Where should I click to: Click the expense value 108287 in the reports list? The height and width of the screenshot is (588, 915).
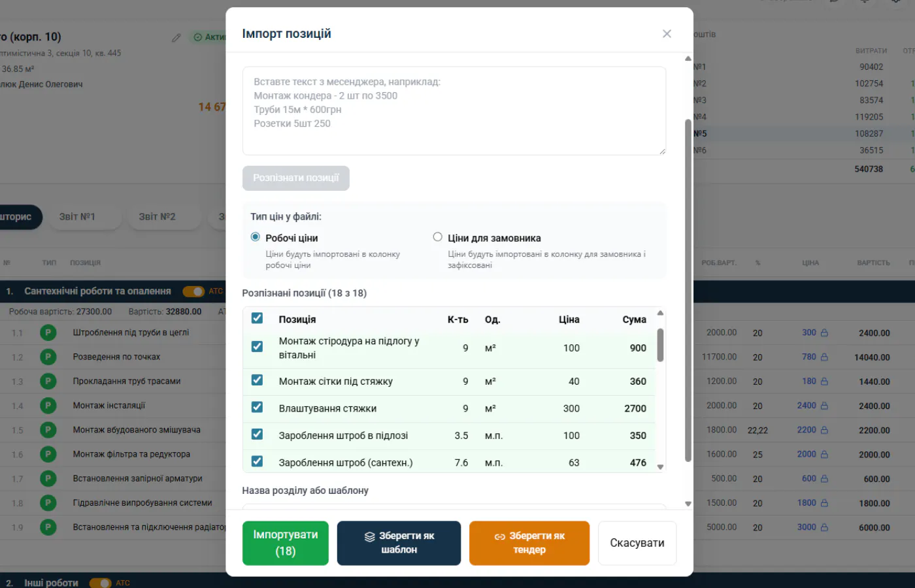pos(869,133)
